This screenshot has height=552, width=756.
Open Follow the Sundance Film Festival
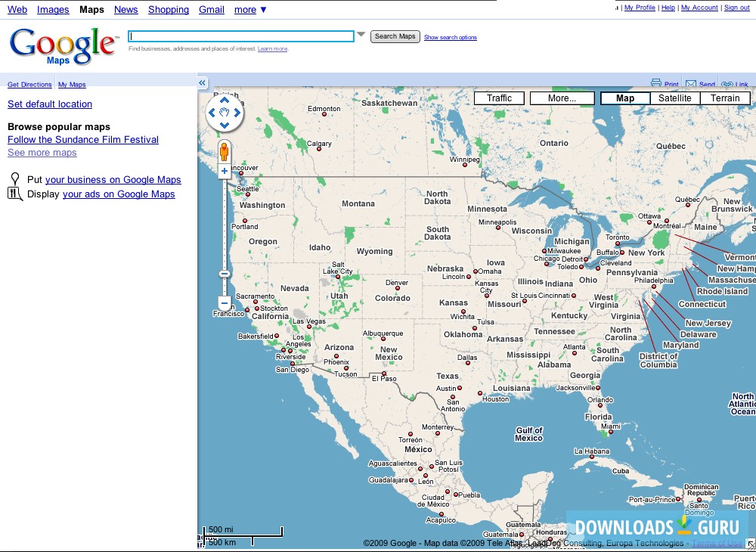click(83, 140)
